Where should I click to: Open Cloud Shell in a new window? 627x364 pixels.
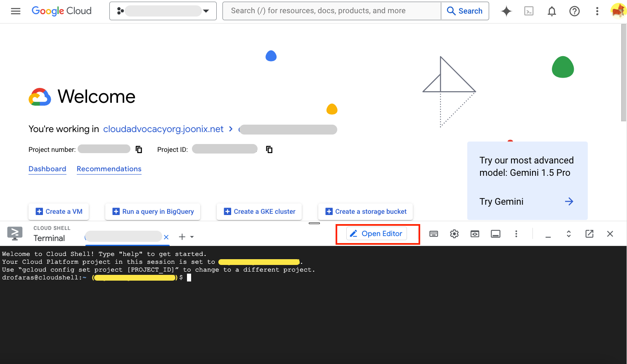(589, 234)
